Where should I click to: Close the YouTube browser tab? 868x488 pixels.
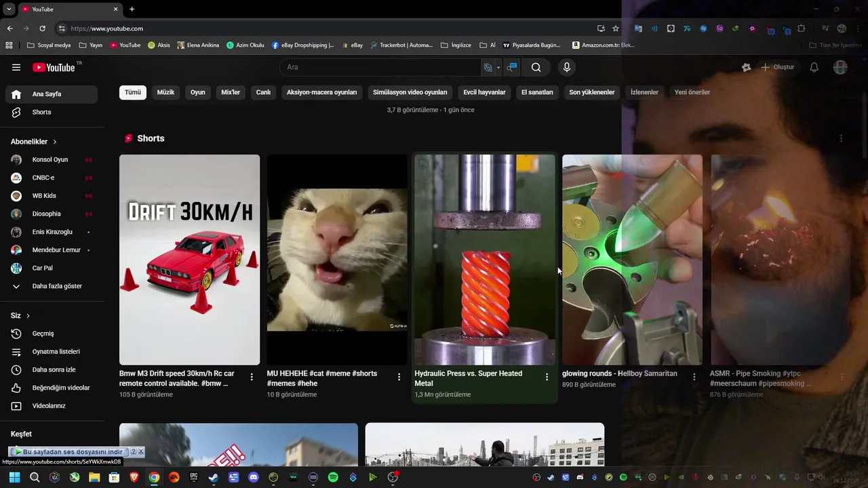click(115, 9)
